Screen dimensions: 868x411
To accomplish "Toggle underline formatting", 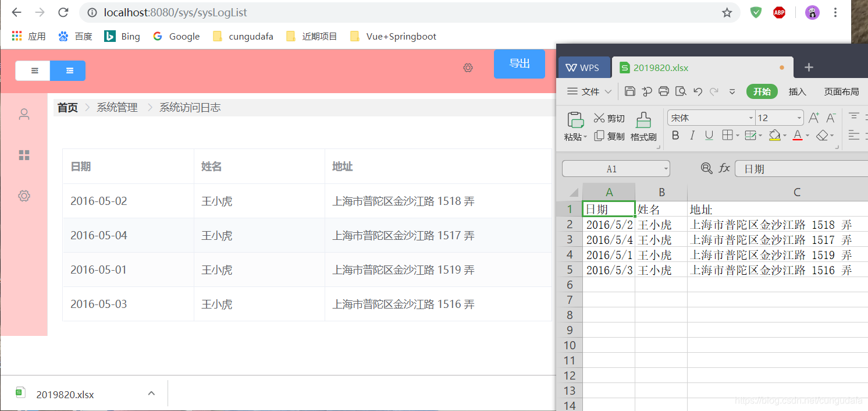I will click(x=709, y=135).
